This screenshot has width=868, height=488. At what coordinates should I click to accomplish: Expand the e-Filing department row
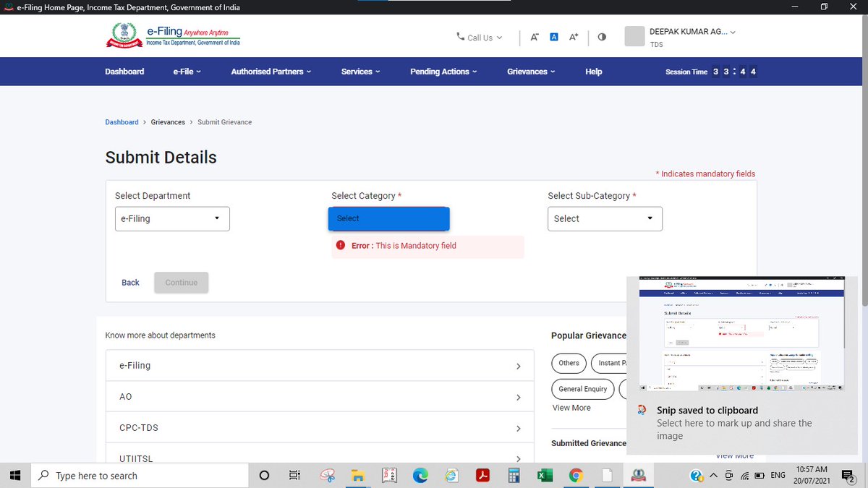coord(320,366)
